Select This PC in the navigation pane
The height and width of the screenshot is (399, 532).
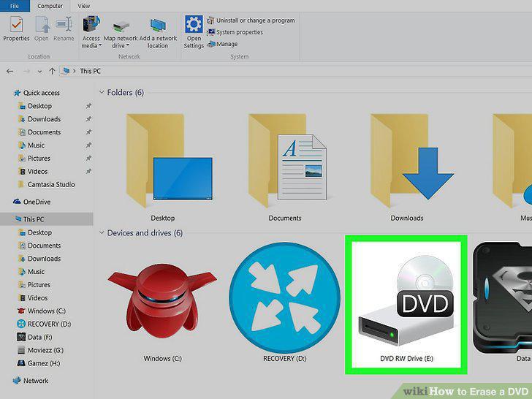(47, 219)
